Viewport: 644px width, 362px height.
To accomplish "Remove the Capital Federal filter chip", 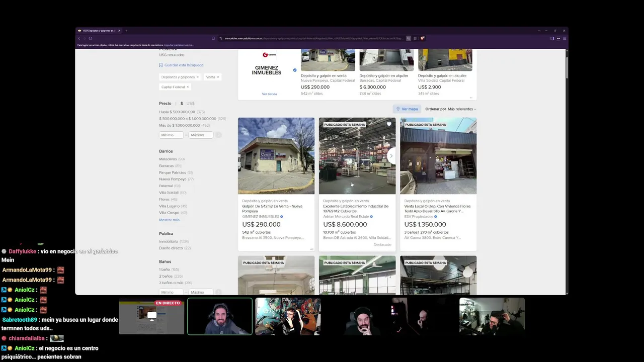I will tap(188, 87).
